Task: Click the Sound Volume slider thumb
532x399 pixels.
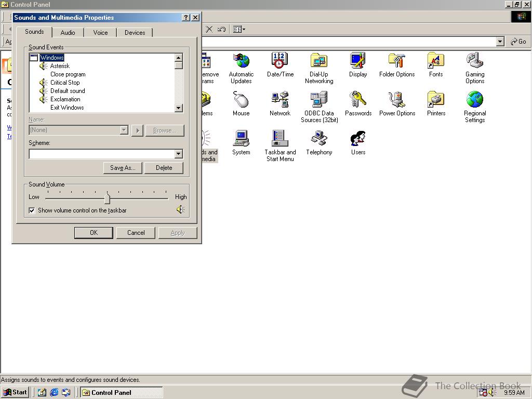Action: click(x=107, y=198)
